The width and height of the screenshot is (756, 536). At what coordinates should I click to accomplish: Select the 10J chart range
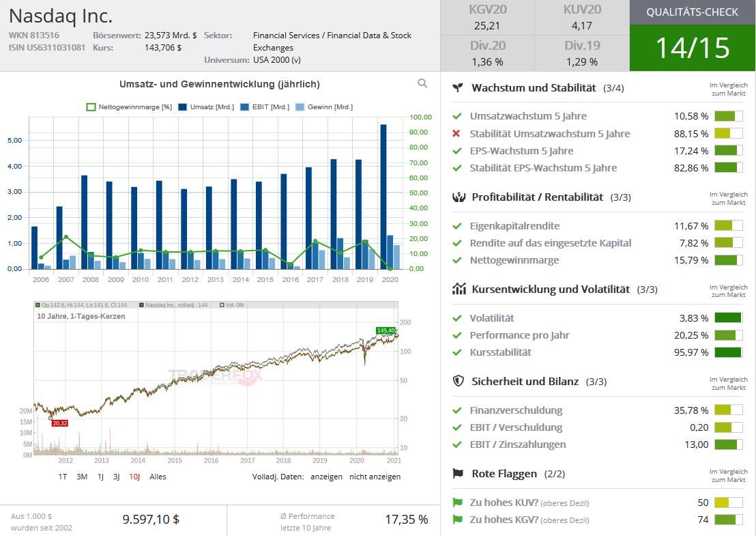(134, 477)
